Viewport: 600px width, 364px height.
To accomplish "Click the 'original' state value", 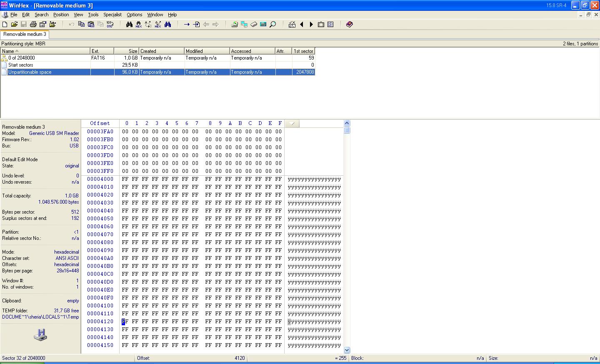I will [x=72, y=166].
